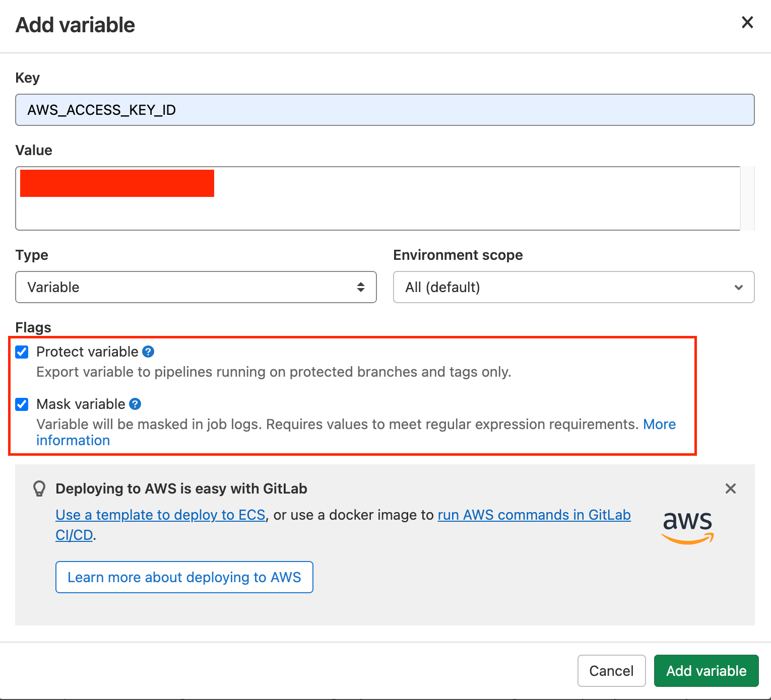Click the Add variable dialog title
The image size is (771, 700).
[76, 25]
